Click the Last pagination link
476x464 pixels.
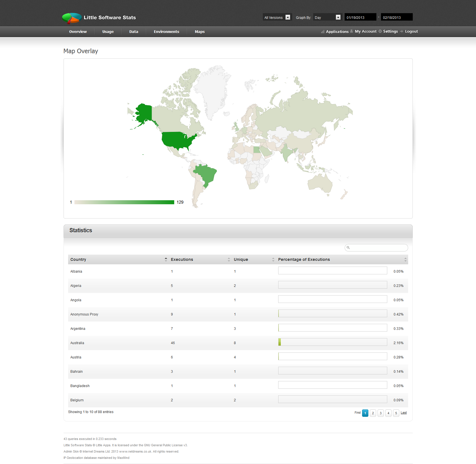coord(403,413)
